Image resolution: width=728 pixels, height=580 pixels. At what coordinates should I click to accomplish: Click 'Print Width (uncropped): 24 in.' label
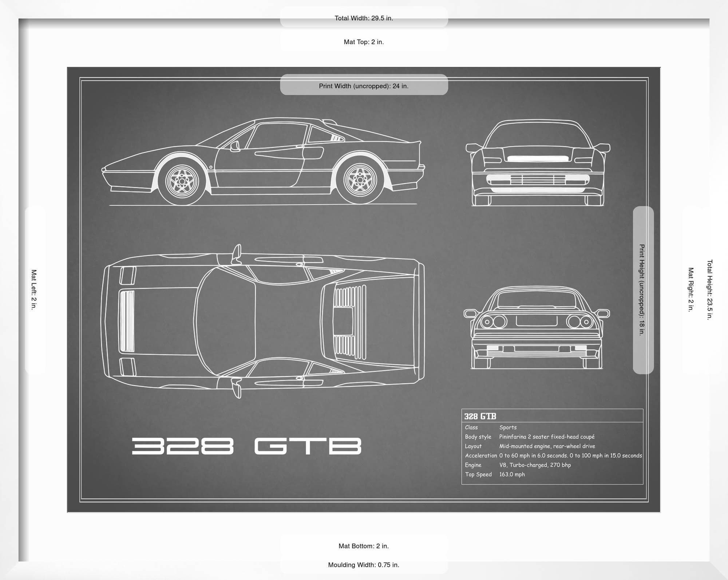coord(364,86)
